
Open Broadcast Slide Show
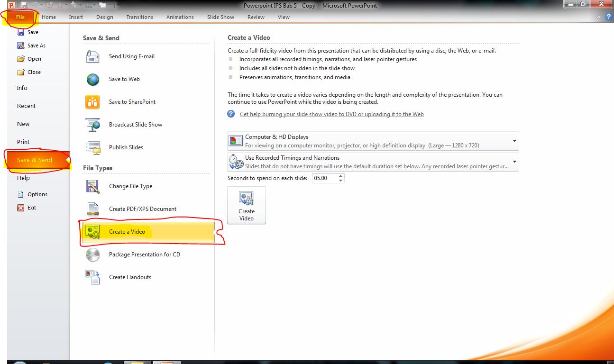(x=136, y=124)
